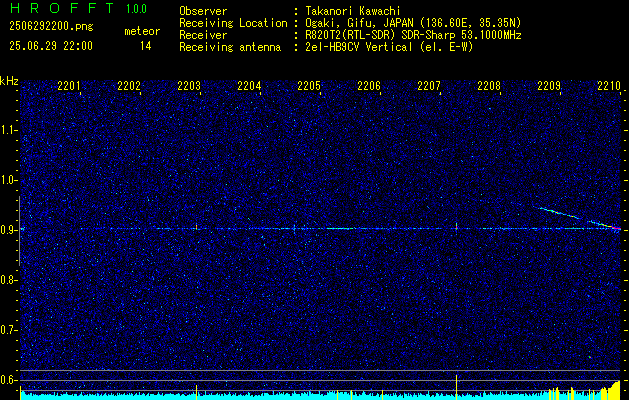Image resolution: width=629 pixels, height=400 pixels.
Task: Click the 2210 time marker
Action: coord(609,85)
